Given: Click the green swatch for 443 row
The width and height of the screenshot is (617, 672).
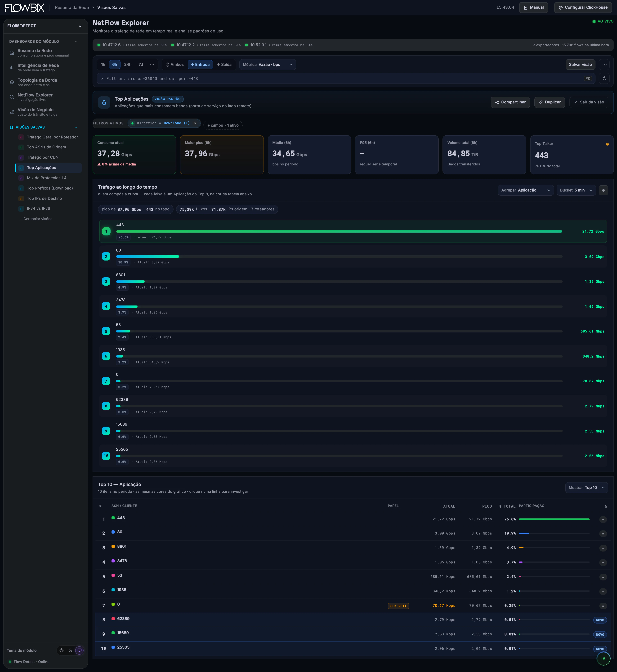Looking at the screenshot, I should tap(113, 518).
